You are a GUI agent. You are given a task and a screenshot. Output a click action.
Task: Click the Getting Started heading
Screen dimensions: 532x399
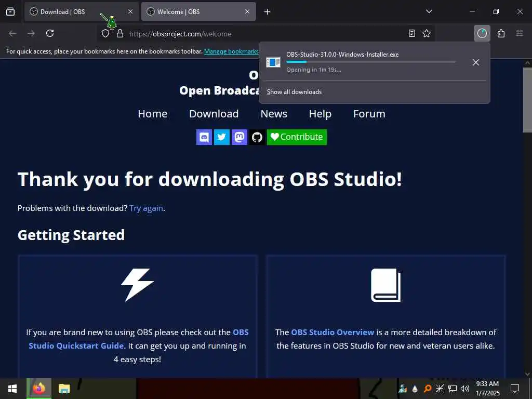click(71, 235)
